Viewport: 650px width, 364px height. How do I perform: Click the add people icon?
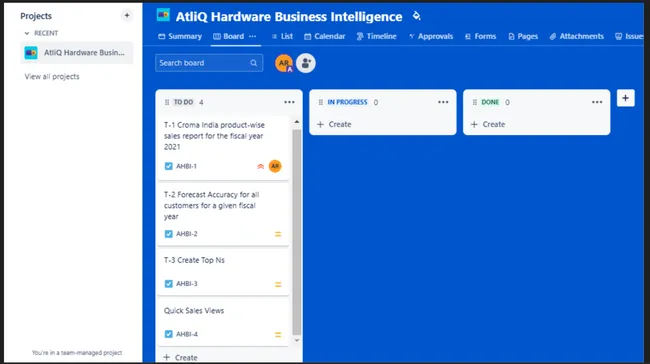pos(306,63)
